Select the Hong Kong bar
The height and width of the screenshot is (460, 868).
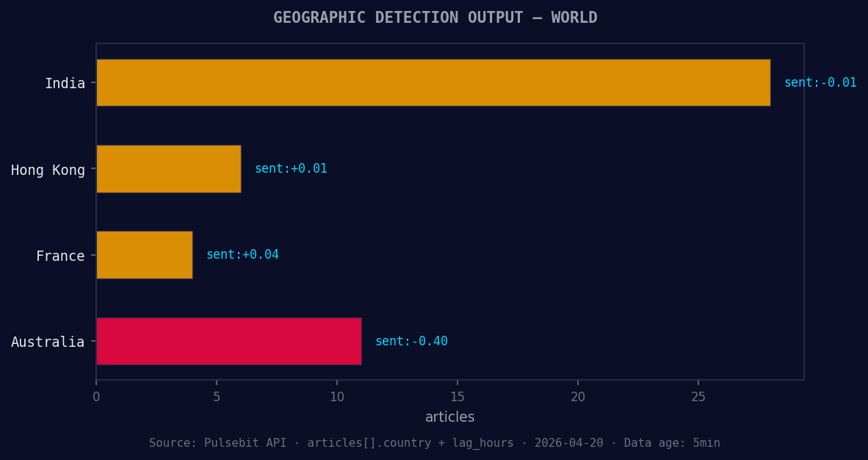[167, 169]
